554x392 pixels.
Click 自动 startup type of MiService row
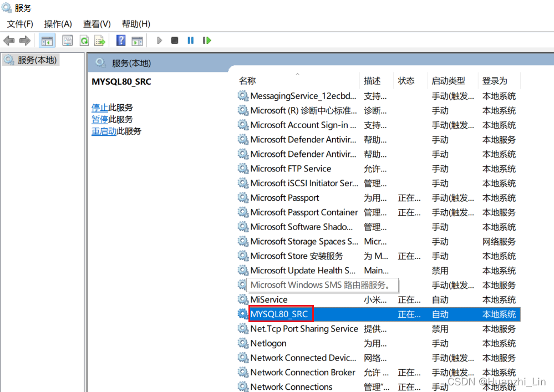(x=440, y=300)
